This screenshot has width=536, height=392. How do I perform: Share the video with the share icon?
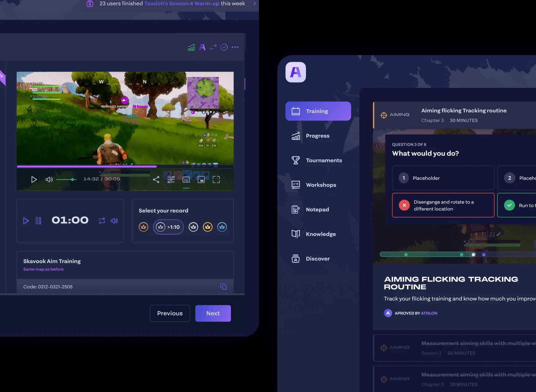pos(156,179)
